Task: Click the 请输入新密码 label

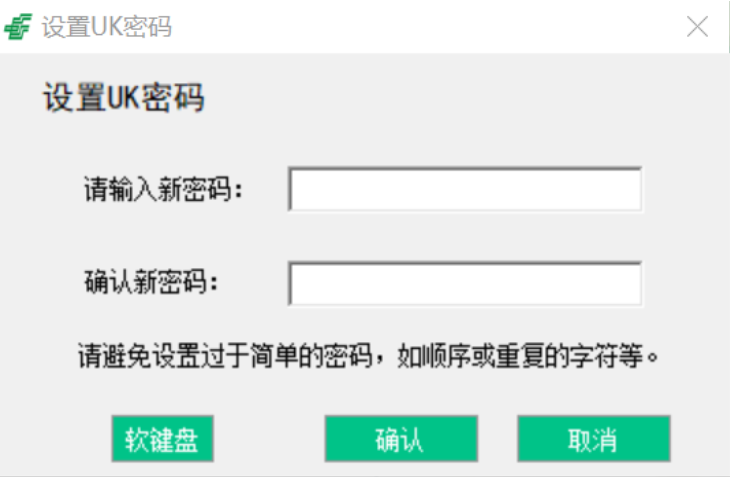Action: click(163, 189)
